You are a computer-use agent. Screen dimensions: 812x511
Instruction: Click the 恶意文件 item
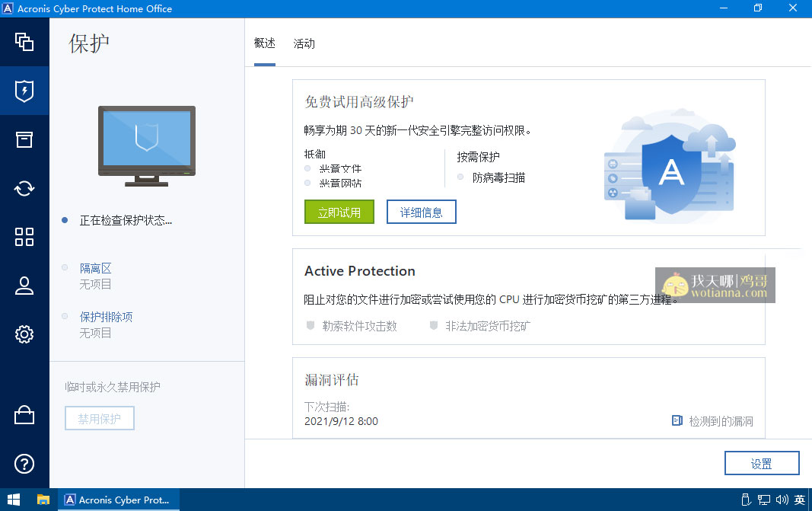(x=340, y=168)
